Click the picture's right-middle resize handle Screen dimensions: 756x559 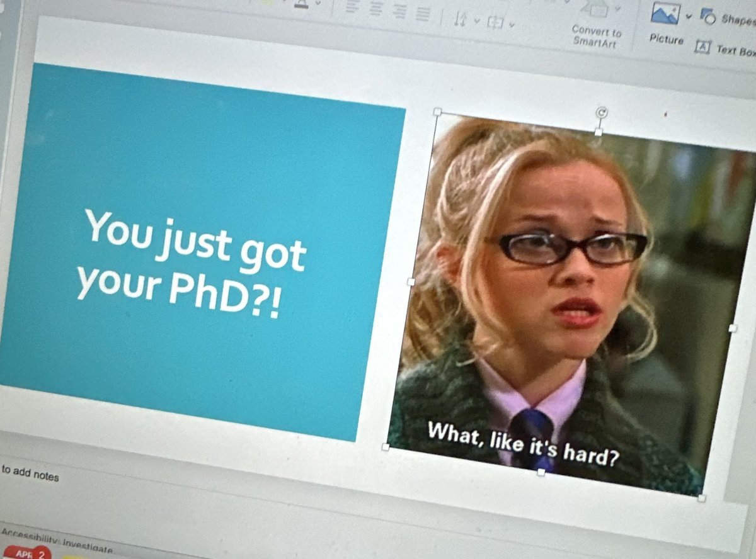[x=732, y=328]
